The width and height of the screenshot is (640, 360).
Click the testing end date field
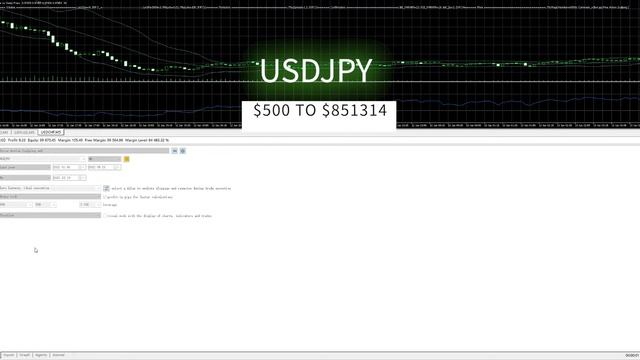(x=104, y=167)
